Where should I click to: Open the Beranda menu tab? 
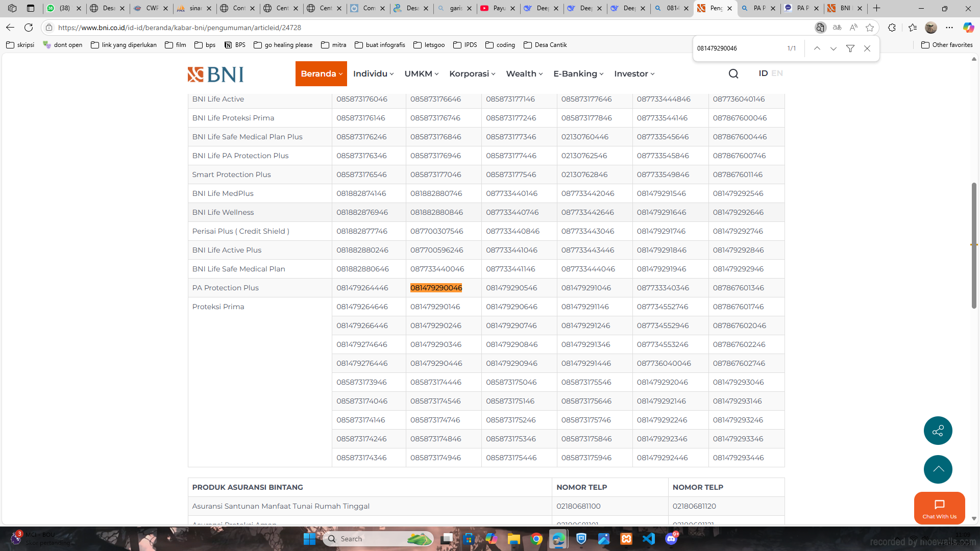321,74
